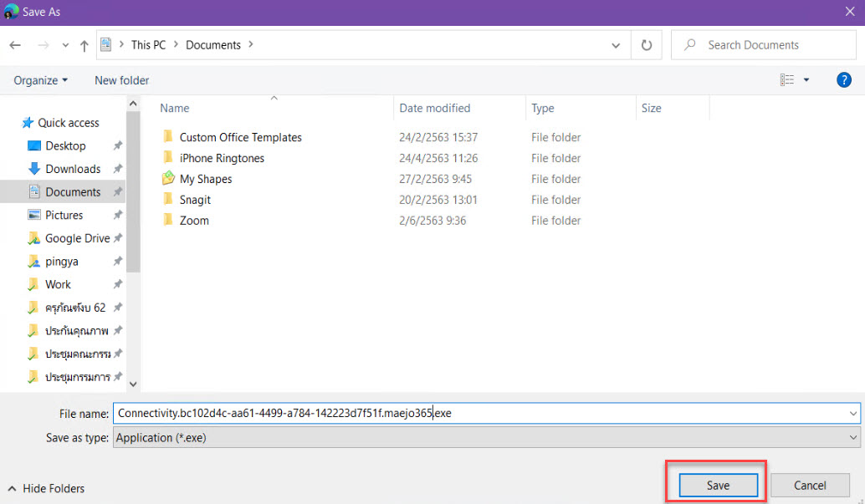Image resolution: width=865 pixels, height=504 pixels.
Task: Select the Google Drive sidebar icon
Action: tap(34, 238)
